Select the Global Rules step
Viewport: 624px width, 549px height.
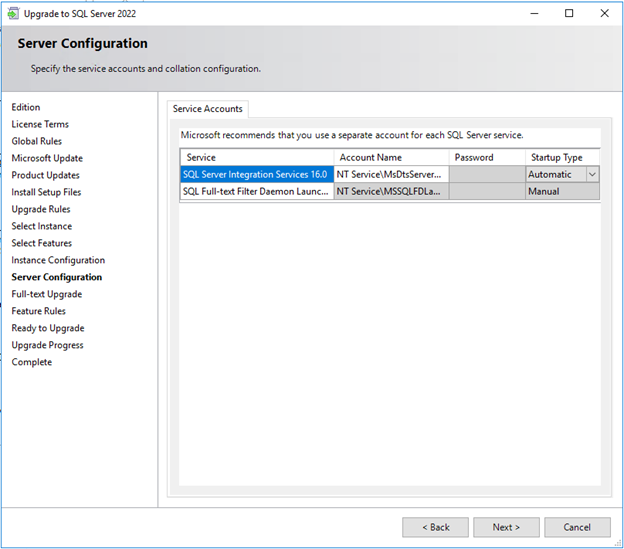pos(37,141)
